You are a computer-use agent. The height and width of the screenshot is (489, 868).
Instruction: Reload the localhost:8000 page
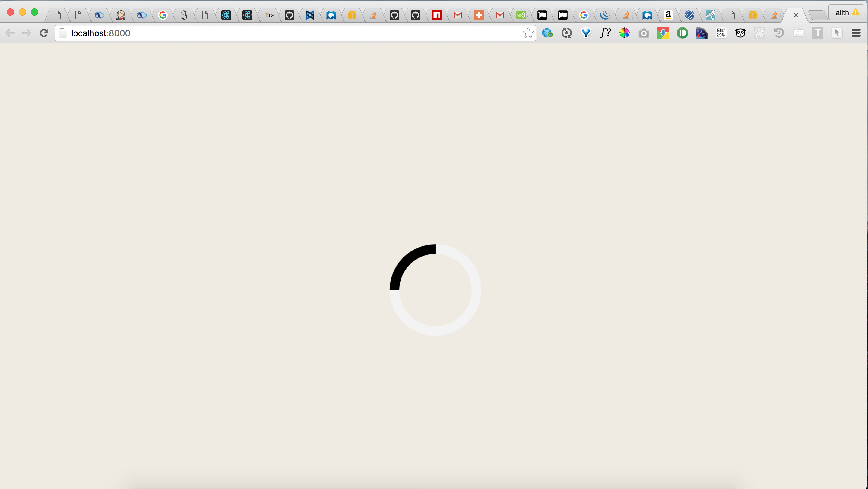click(44, 33)
